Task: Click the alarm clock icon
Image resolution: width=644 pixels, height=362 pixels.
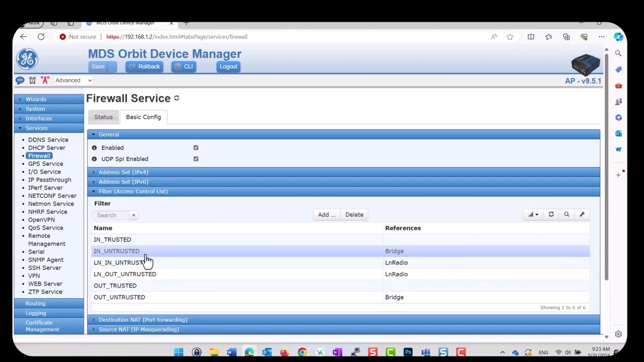Action: (x=32, y=80)
